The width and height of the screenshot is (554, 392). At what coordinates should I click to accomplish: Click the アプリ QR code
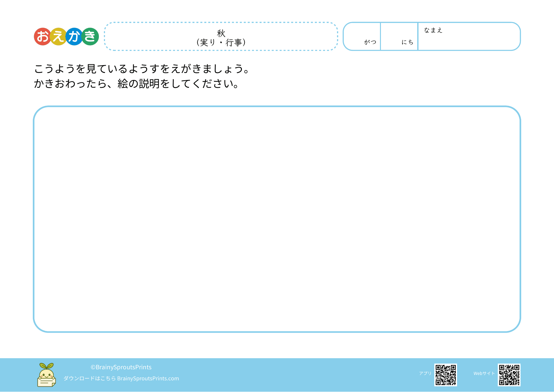pos(445,375)
